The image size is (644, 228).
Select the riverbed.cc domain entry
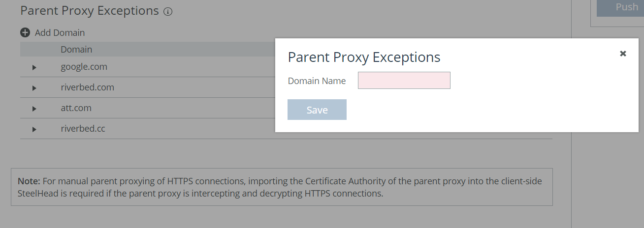(x=83, y=129)
